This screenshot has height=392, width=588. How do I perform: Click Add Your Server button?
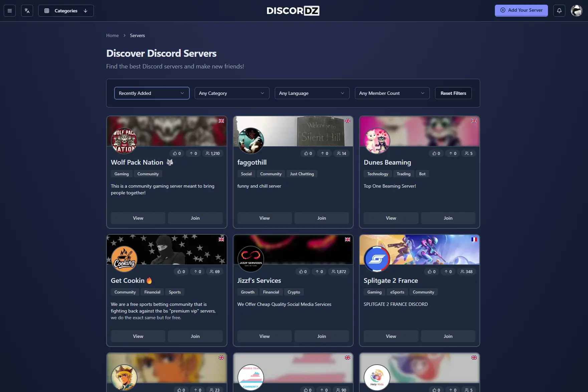pyautogui.click(x=521, y=10)
